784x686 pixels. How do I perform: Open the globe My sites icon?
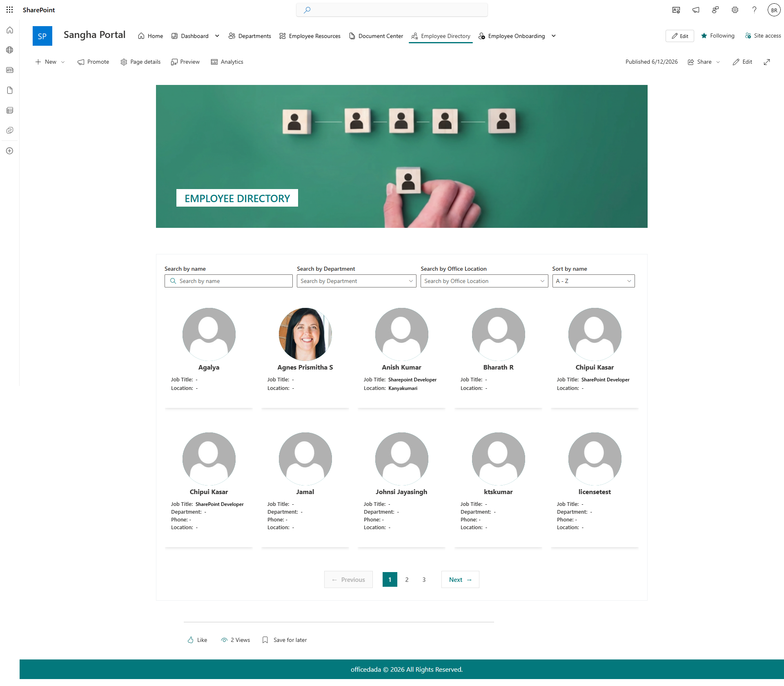tap(10, 50)
